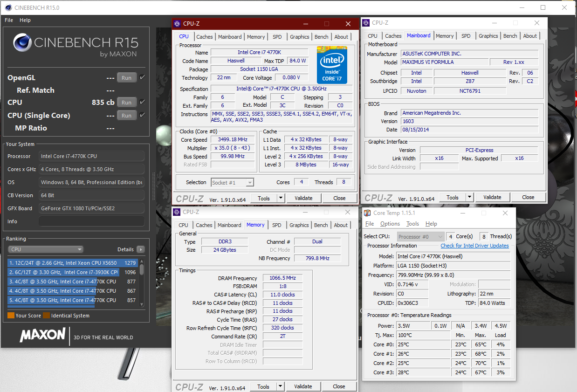Run the OpenGL benchmark
577x392 pixels.
[127, 78]
